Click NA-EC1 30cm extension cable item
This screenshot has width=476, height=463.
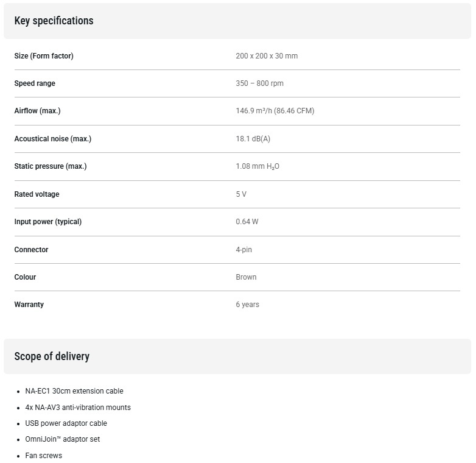pyautogui.click(x=74, y=391)
